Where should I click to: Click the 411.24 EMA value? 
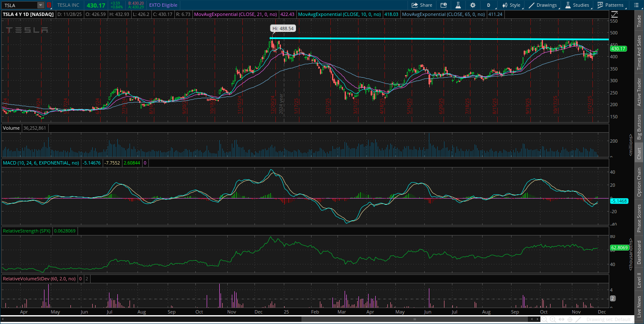pyautogui.click(x=495, y=14)
